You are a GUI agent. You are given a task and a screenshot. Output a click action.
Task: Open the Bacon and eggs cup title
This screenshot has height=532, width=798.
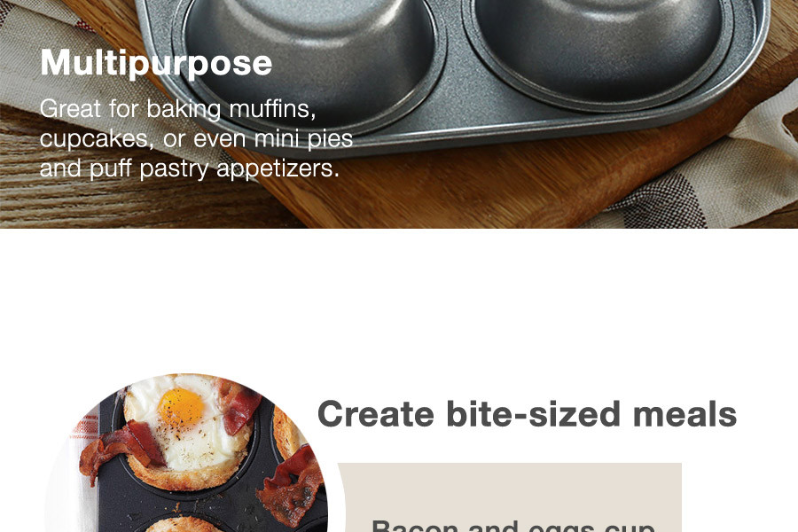513,526
